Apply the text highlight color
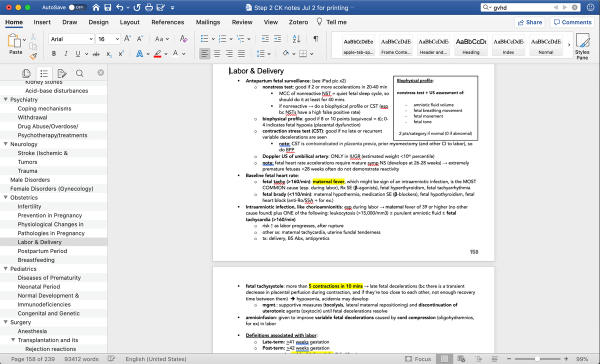The width and height of the screenshot is (600, 364). coord(157,53)
